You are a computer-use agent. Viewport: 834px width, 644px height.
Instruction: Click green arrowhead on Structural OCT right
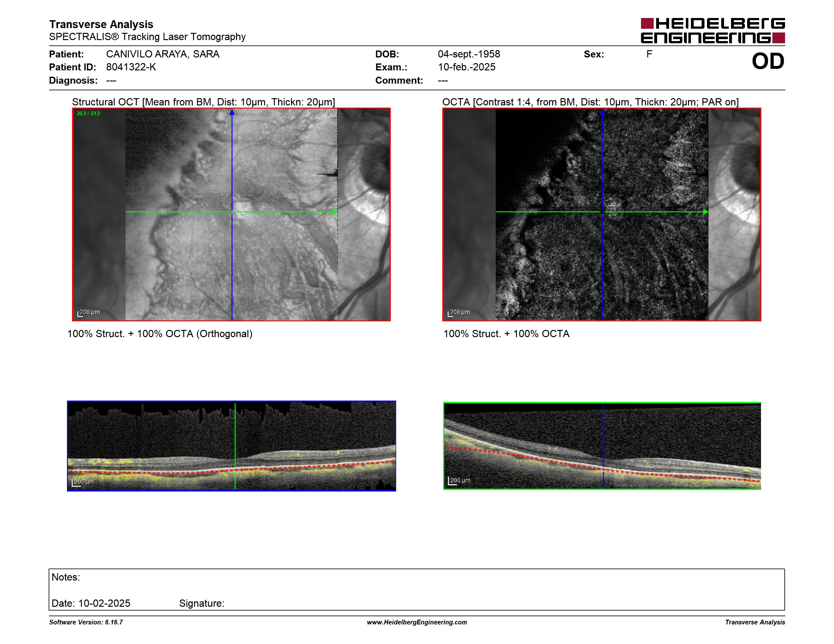(x=335, y=212)
